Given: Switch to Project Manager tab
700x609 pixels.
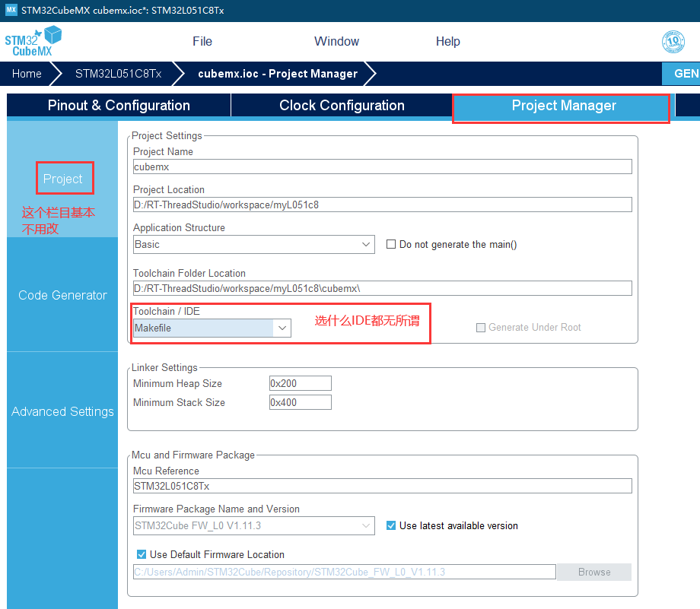Looking at the screenshot, I should point(564,105).
